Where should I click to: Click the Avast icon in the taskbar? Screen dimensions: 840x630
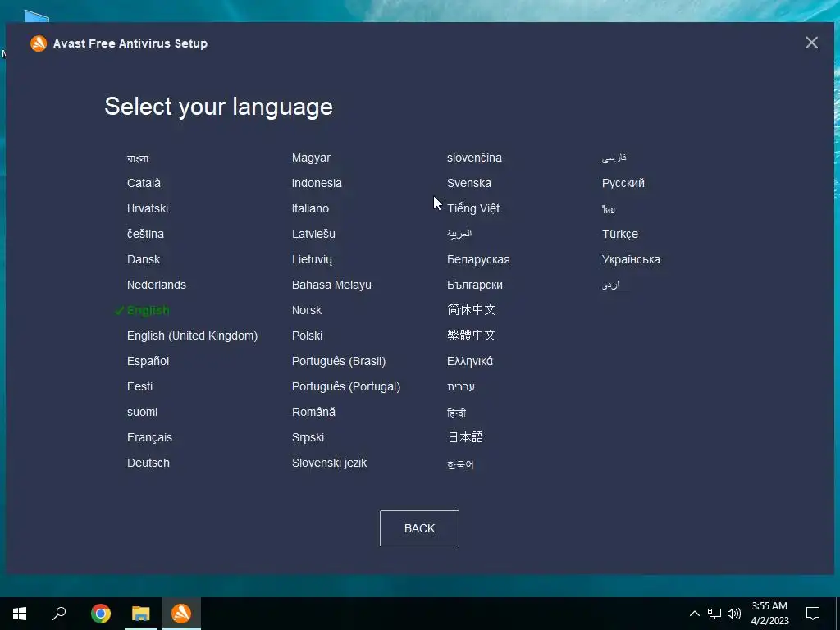181,614
